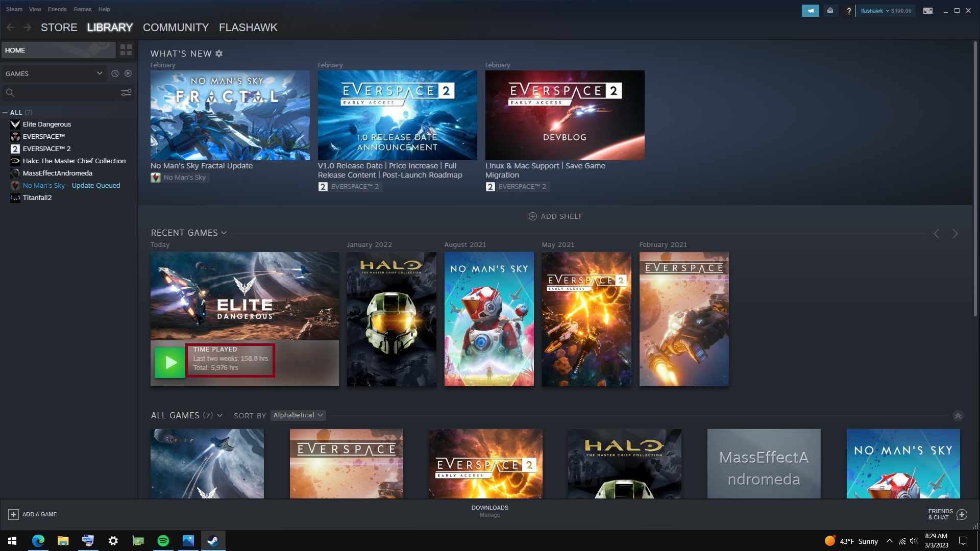Expand the Recent Games shelf dropdown
The image size is (980, 551).
[x=224, y=233]
